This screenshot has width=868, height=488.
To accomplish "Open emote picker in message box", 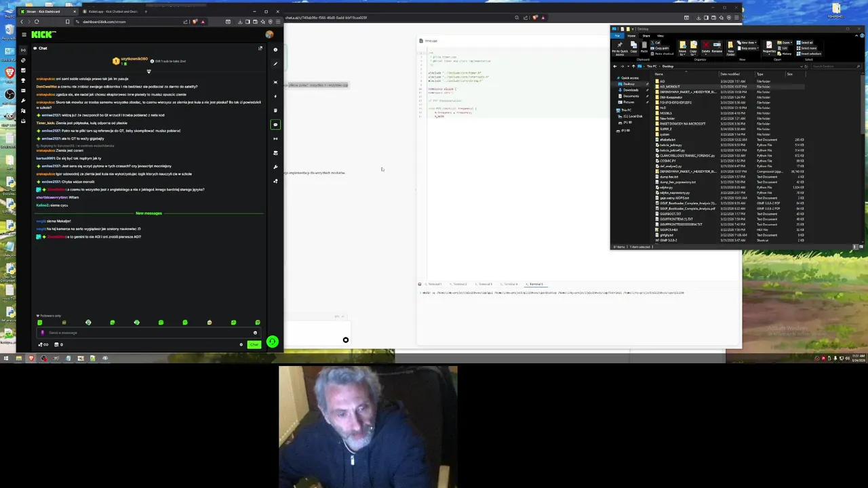I will 255,333.
